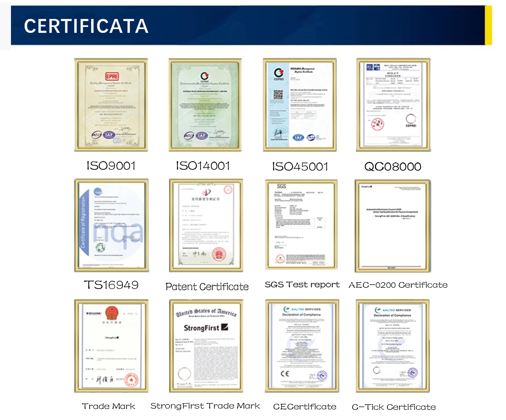Click the yellow accent bar in the header

pyautogui.click(x=488, y=26)
